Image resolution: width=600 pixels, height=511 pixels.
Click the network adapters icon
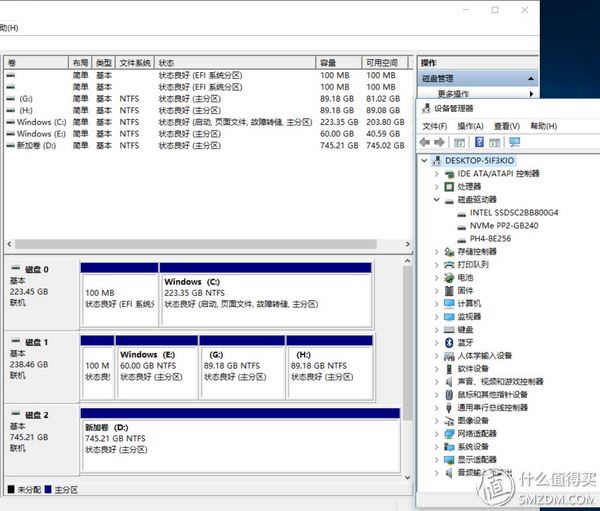449,434
